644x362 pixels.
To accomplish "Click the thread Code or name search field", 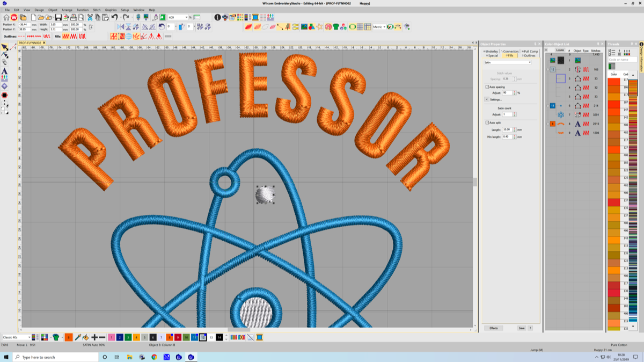I will pyautogui.click(x=622, y=59).
